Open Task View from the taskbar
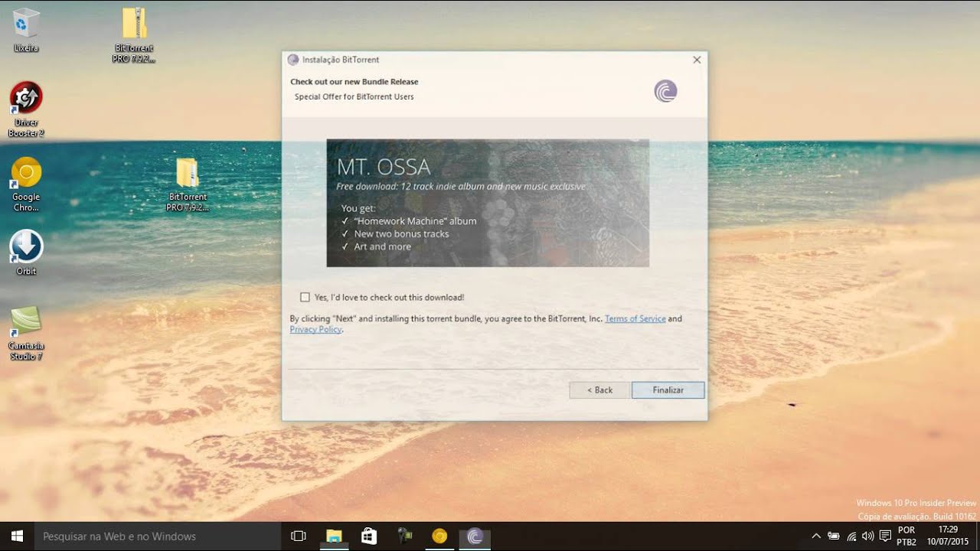 [x=299, y=536]
